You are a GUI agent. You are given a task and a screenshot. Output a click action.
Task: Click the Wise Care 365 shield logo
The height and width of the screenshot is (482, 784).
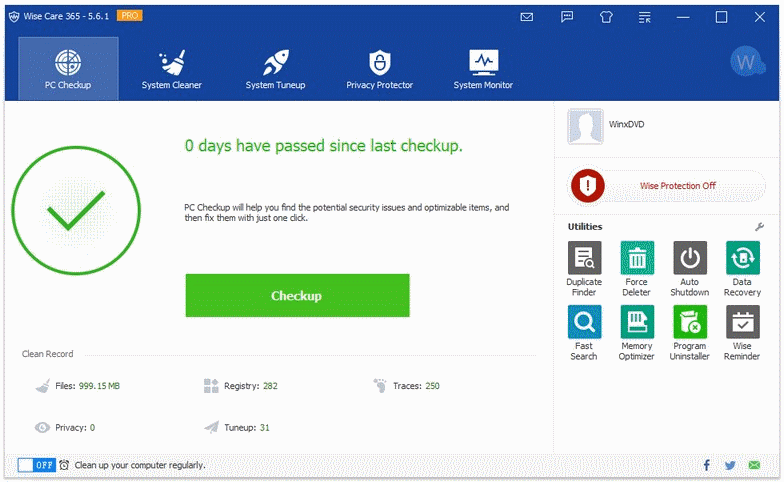pyautogui.click(x=14, y=16)
